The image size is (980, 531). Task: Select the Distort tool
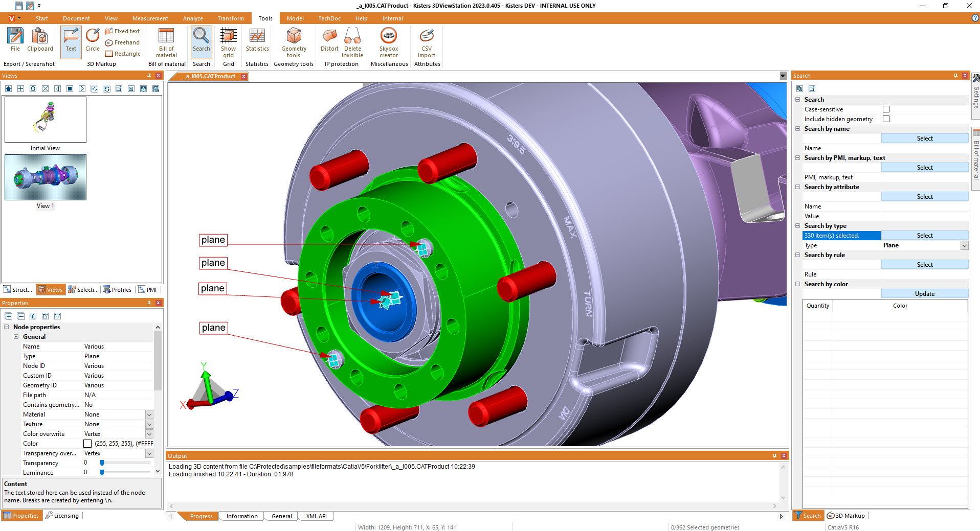click(x=329, y=40)
